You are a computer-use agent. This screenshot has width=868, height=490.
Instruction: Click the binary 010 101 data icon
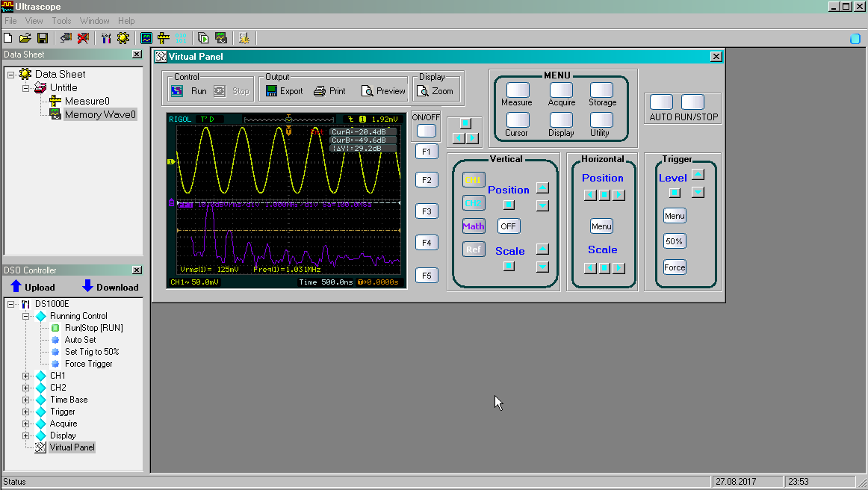(x=181, y=38)
